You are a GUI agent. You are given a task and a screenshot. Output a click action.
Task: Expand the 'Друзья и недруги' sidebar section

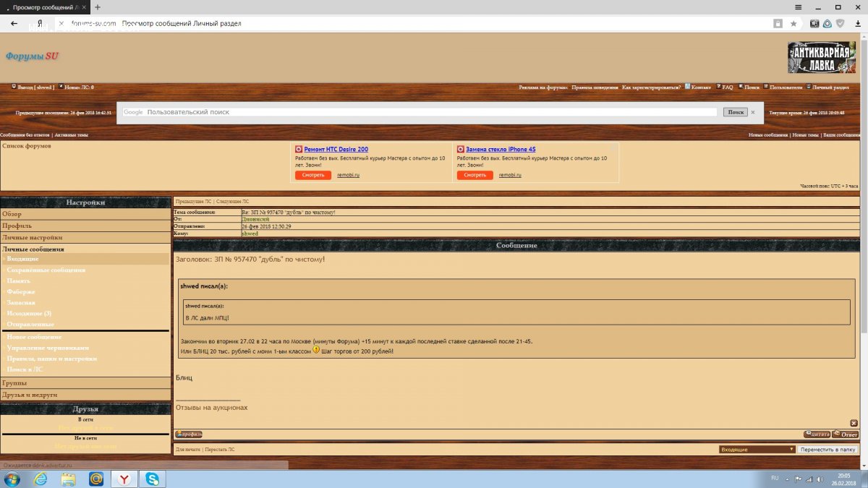pos(30,395)
